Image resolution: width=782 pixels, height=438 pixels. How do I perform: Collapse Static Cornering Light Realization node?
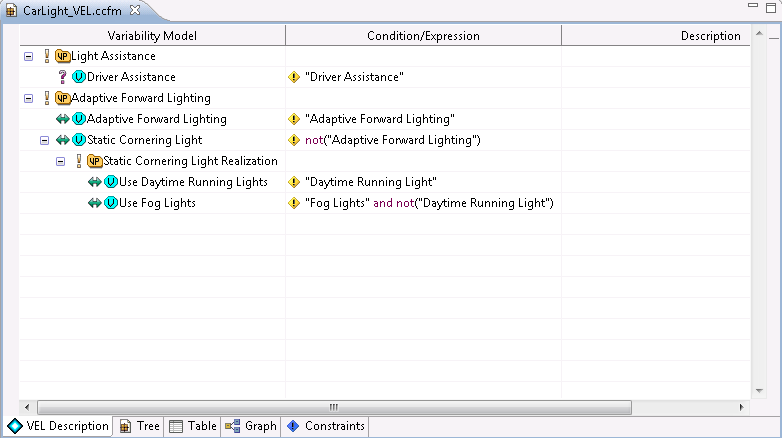61,161
